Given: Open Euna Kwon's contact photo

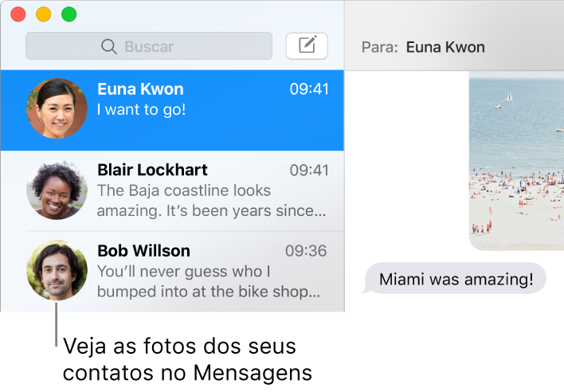Looking at the screenshot, I should (57, 108).
